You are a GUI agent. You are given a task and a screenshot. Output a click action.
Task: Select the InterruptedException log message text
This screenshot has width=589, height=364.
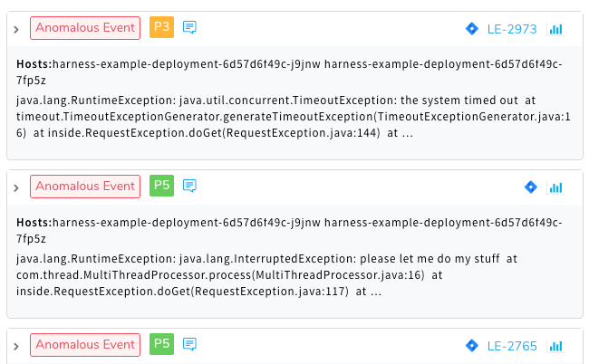[266, 275]
